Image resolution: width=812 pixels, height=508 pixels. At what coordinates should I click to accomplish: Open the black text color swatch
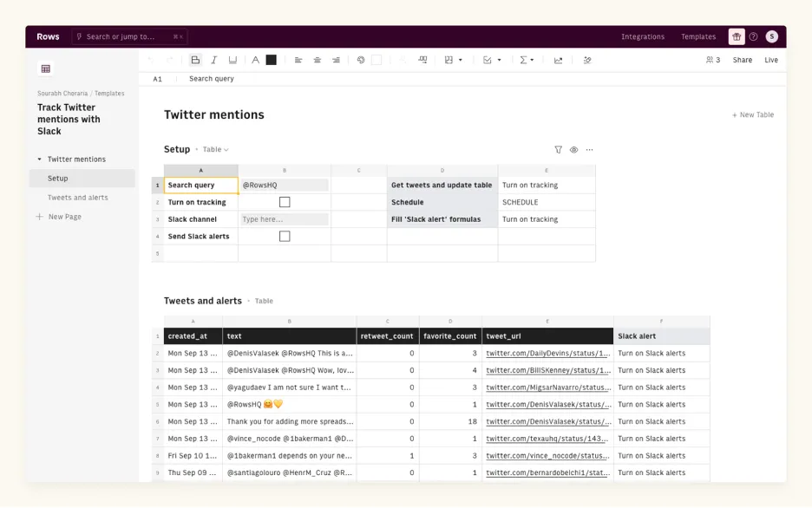[271, 60]
